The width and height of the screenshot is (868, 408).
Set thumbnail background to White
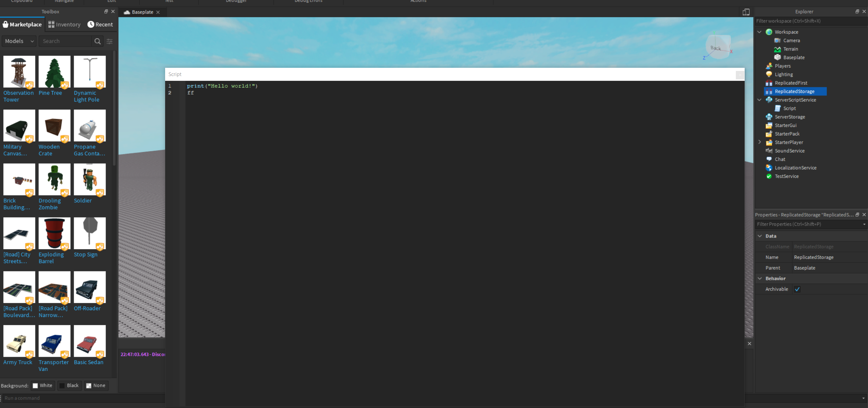point(43,385)
